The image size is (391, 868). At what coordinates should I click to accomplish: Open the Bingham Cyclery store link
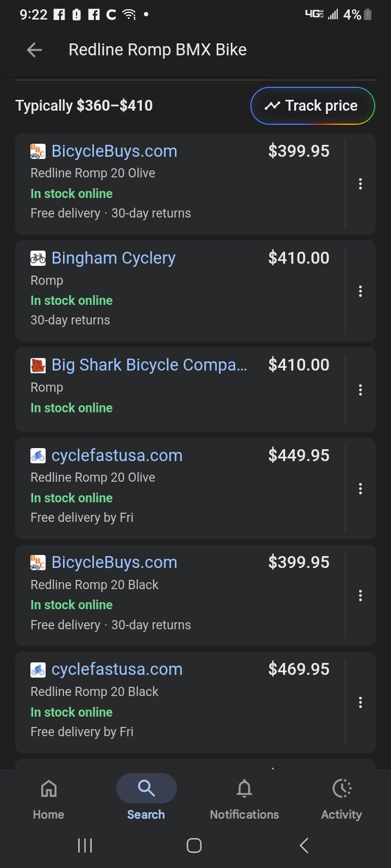coord(113,258)
